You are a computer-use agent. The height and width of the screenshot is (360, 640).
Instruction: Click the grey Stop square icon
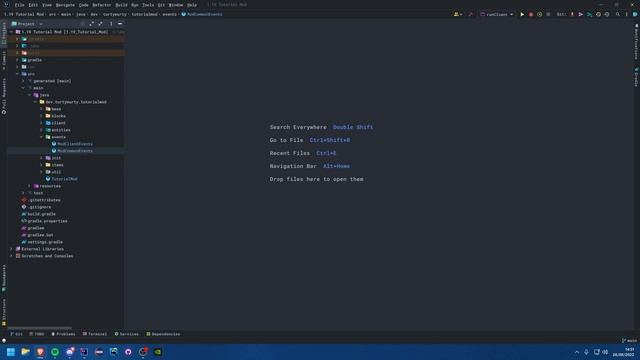[548, 14]
